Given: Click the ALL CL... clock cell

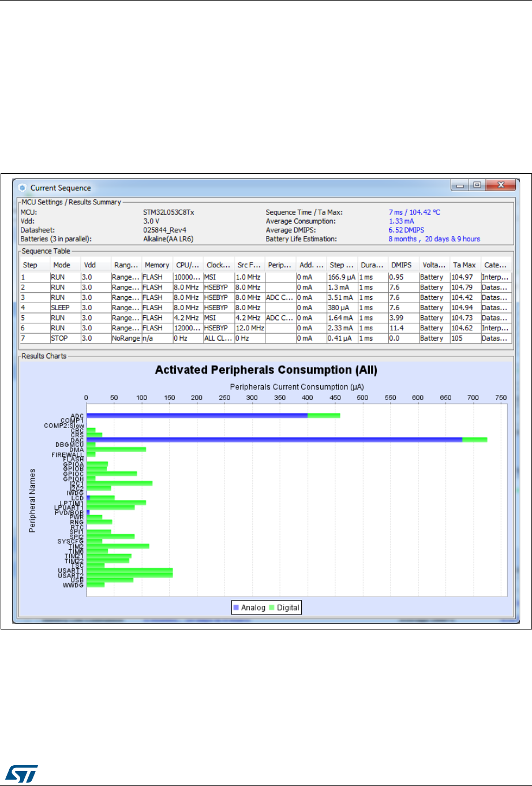Looking at the screenshot, I should [218, 338].
